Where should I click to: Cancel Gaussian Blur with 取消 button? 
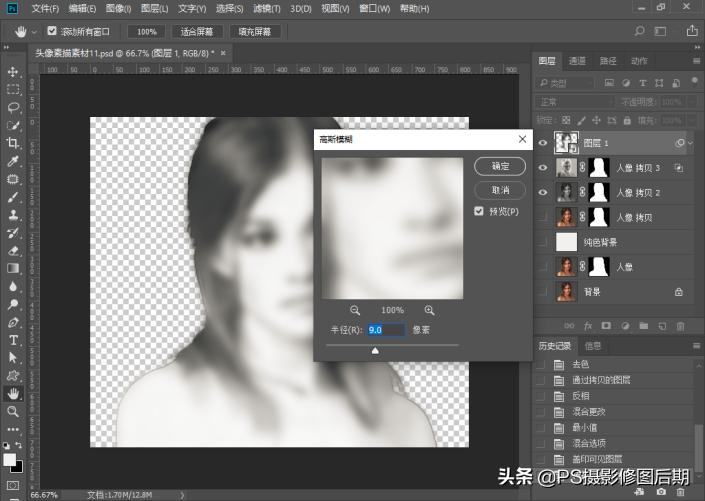pos(500,190)
